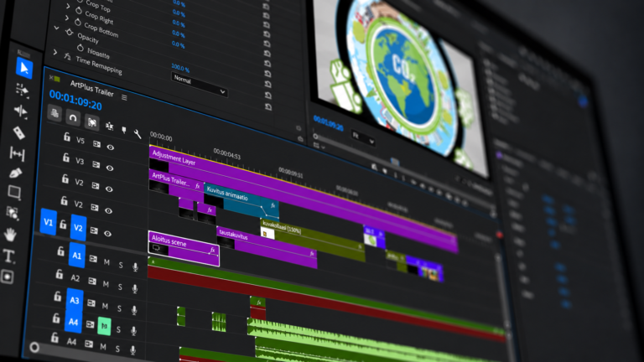The width and height of the screenshot is (644, 362).
Task: Click the timeline zoom scrollbar circle handle
Action: tap(34, 348)
